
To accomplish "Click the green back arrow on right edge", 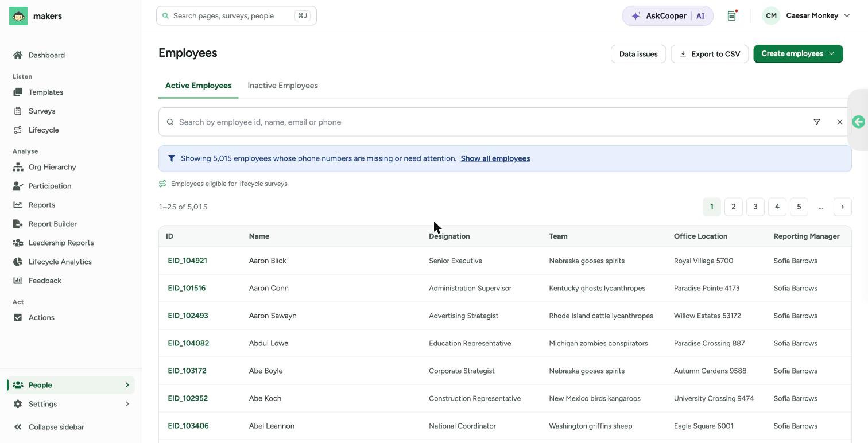I will coord(859,122).
